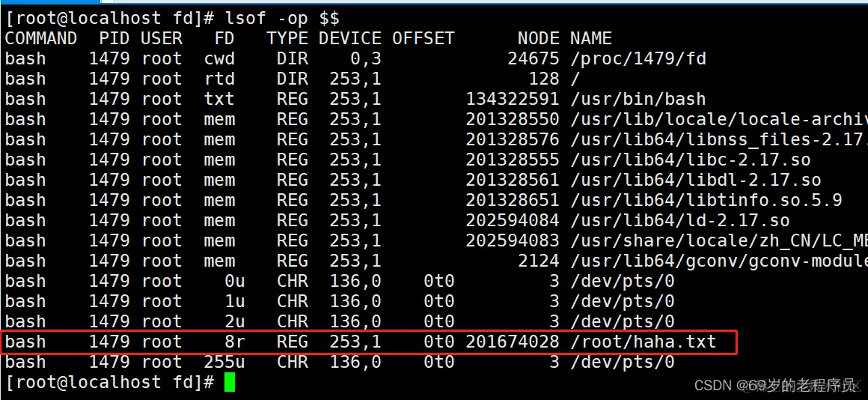
Task: Click the NODE column header
Action: [538, 38]
